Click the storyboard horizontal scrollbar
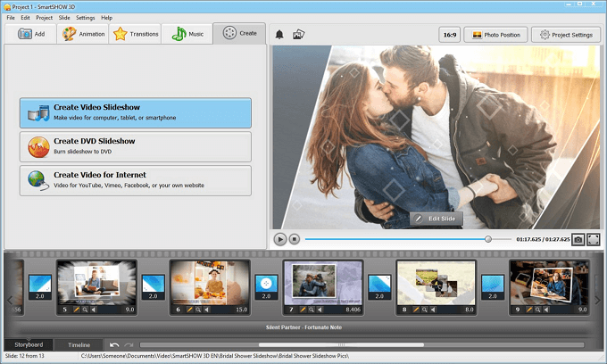The image size is (607, 364). click(341, 344)
